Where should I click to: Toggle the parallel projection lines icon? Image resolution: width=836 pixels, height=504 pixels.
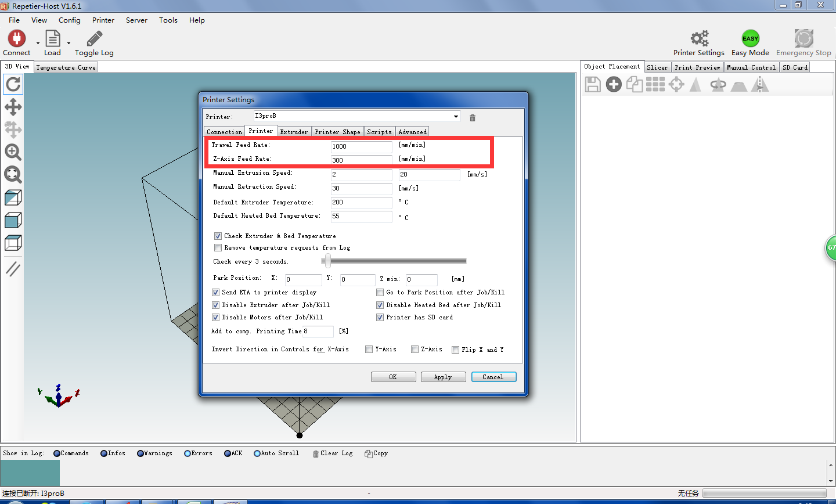13,269
